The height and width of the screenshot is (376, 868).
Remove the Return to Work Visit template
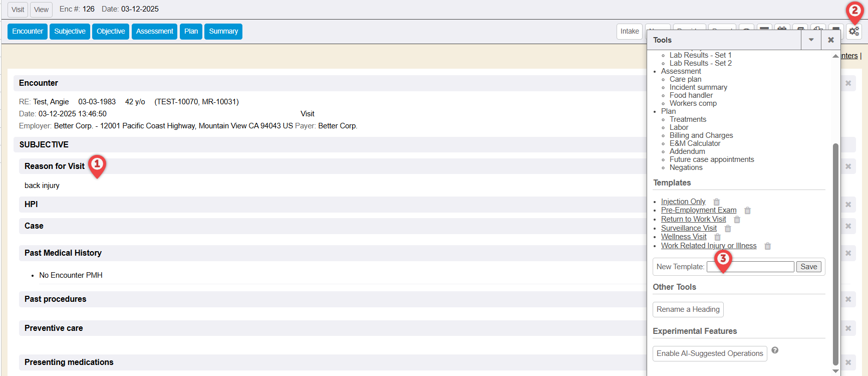tap(737, 220)
